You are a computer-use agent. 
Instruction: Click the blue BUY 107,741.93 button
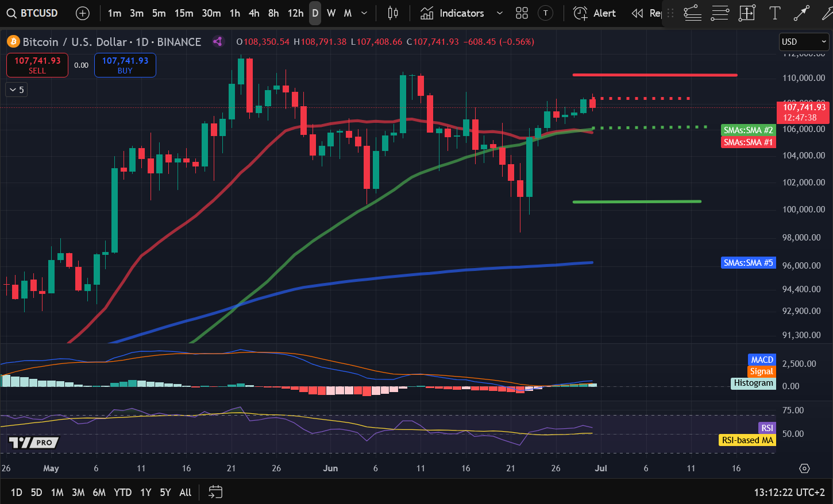click(x=125, y=65)
